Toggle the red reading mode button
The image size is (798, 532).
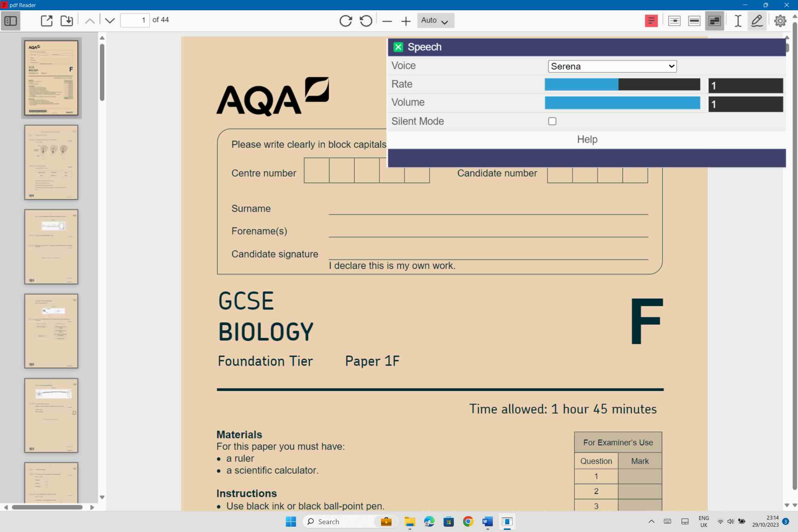[x=651, y=21]
